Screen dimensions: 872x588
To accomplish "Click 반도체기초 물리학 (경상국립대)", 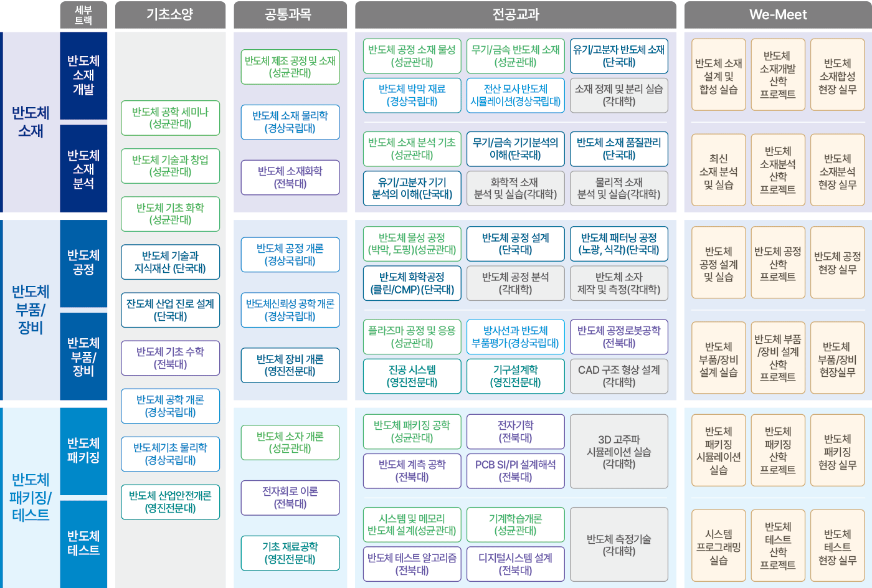I will pyautogui.click(x=171, y=454).
